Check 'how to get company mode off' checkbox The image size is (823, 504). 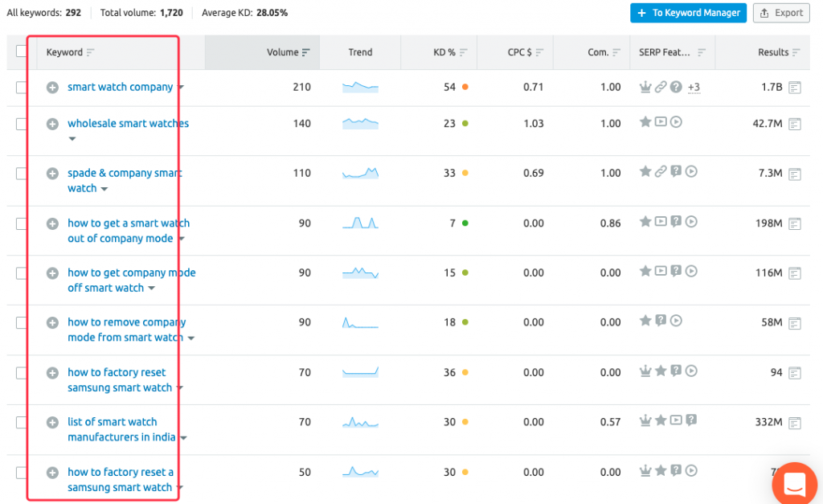coord(22,273)
